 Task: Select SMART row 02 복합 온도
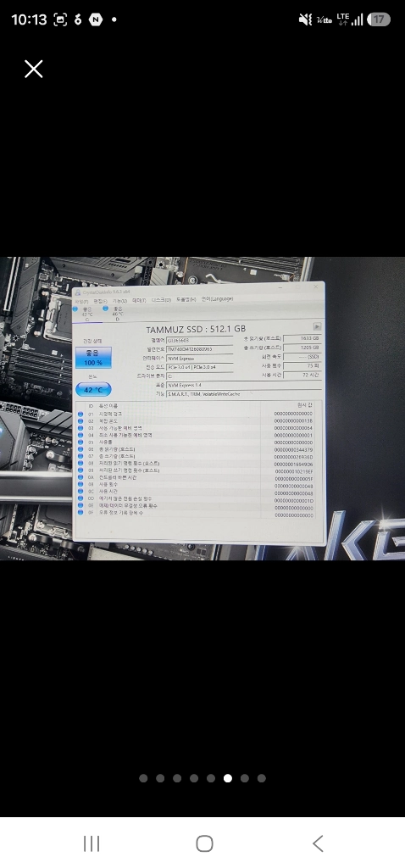click(196, 421)
